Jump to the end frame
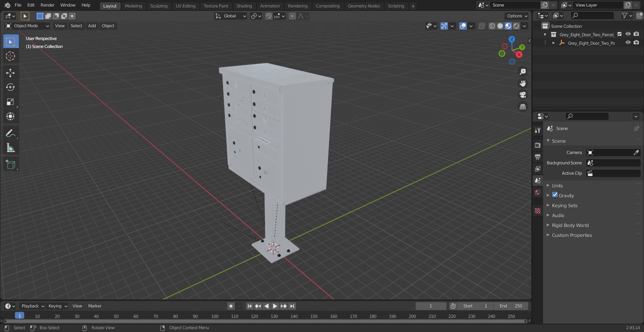 click(292, 306)
